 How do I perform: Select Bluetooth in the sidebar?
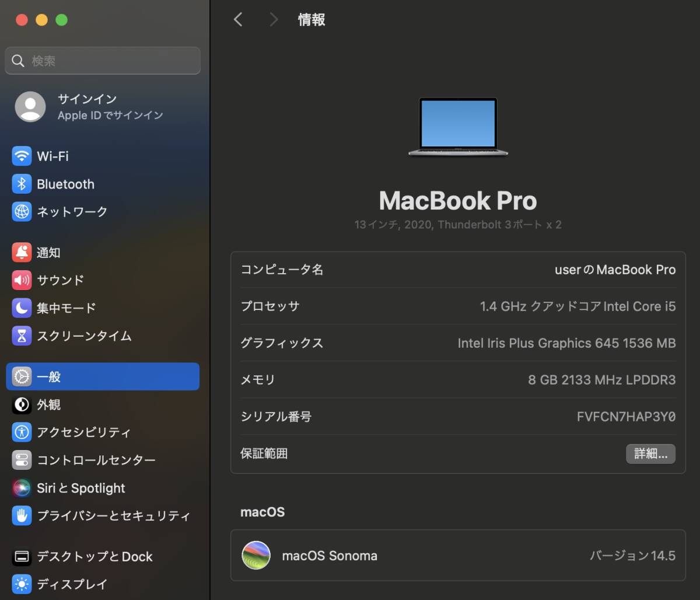[103, 184]
